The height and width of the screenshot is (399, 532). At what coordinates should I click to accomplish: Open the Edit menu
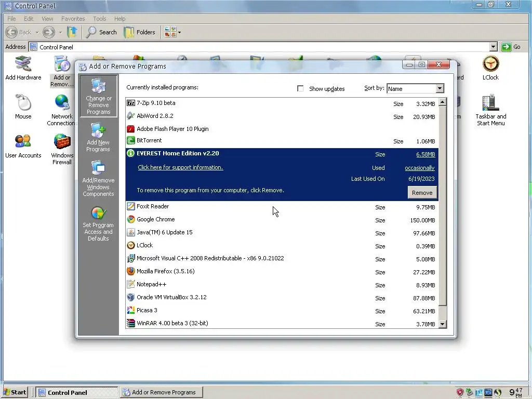pyautogui.click(x=29, y=19)
